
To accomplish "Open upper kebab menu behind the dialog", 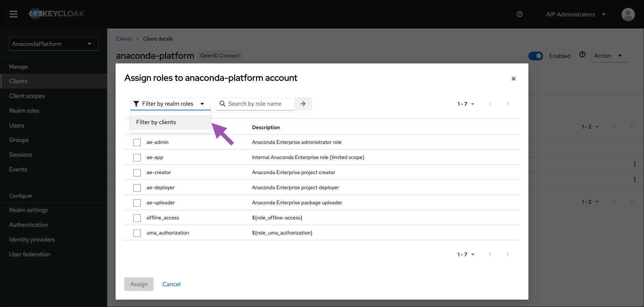I will [x=635, y=164].
